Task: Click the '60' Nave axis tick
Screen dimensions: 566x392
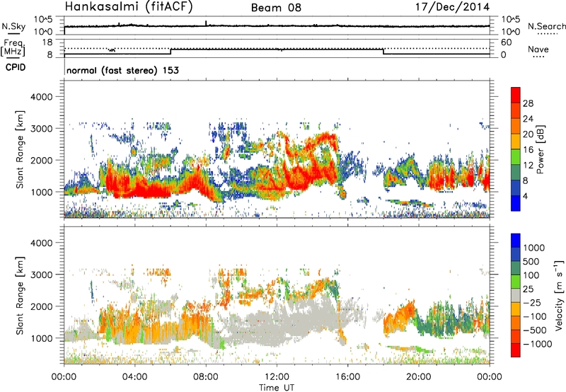Action: pos(507,42)
